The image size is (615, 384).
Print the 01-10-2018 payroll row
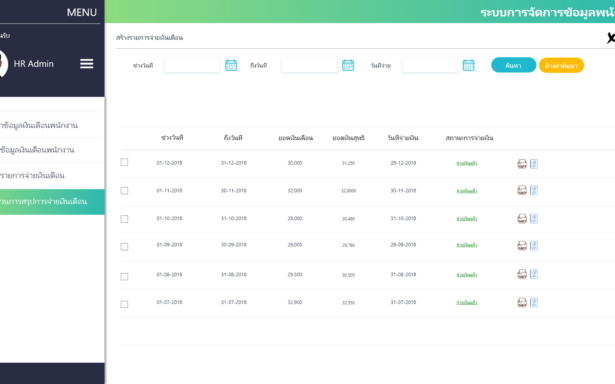click(x=522, y=218)
